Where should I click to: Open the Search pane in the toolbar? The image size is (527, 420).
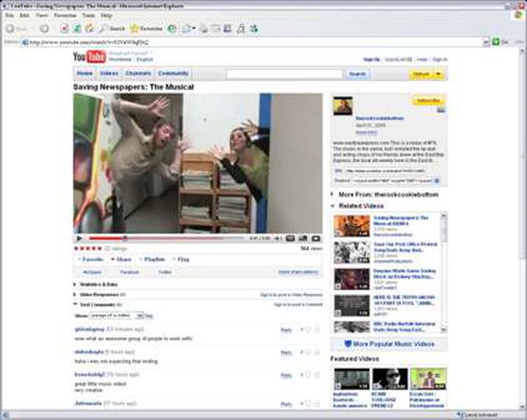tap(112, 29)
